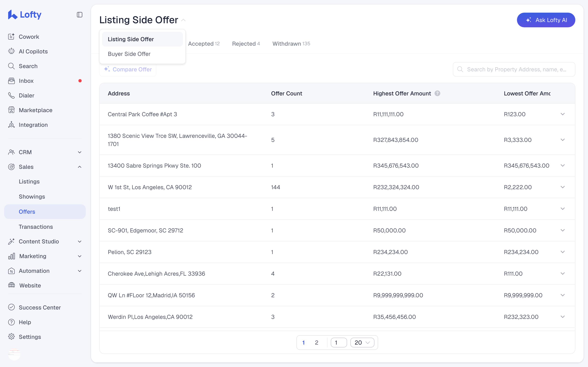Go to page 2 of offers
Image resolution: width=588 pixels, height=367 pixels.
(316, 343)
